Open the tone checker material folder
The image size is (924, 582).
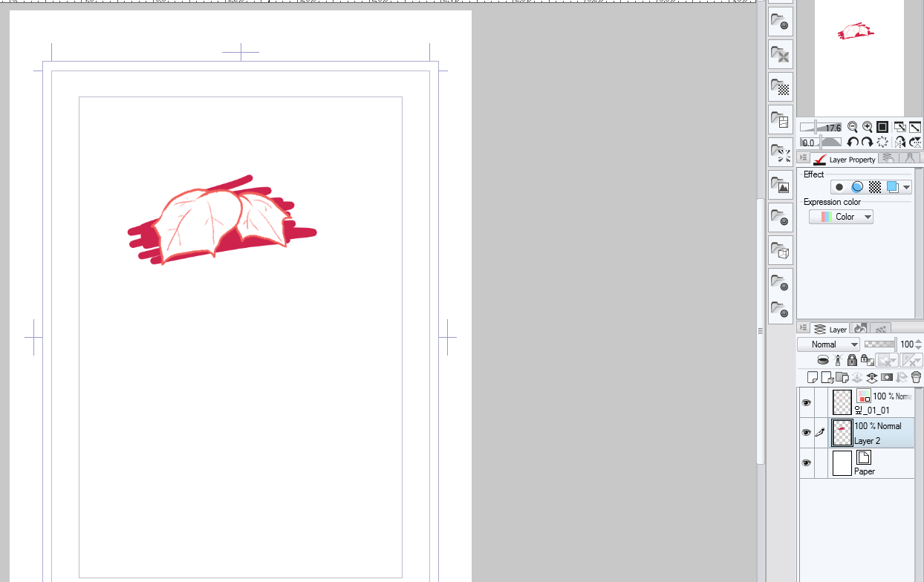tap(780, 87)
